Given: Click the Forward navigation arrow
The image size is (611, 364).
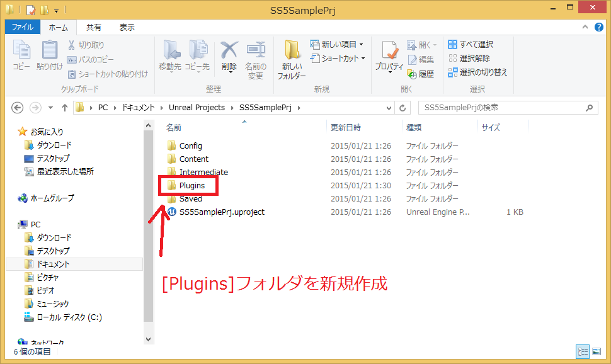Looking at the screenshot, I should pyautogui.click(x=35, y=108).
